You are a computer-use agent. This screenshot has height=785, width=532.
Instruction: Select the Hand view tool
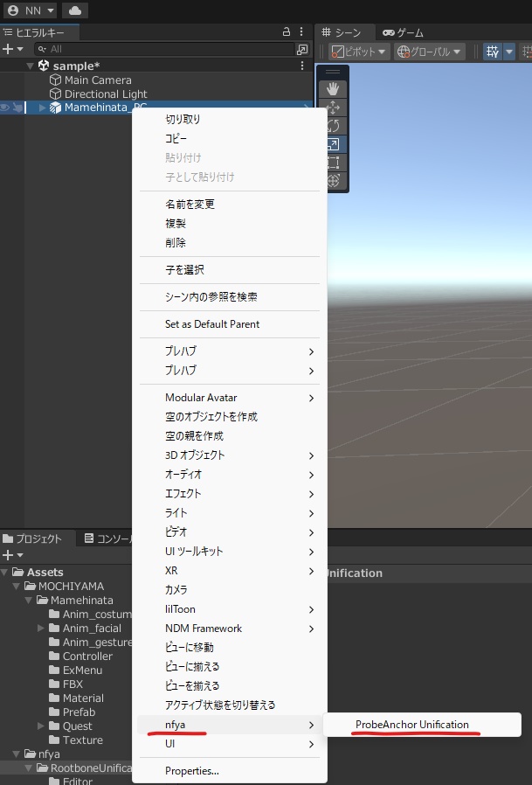coord(333,89)
